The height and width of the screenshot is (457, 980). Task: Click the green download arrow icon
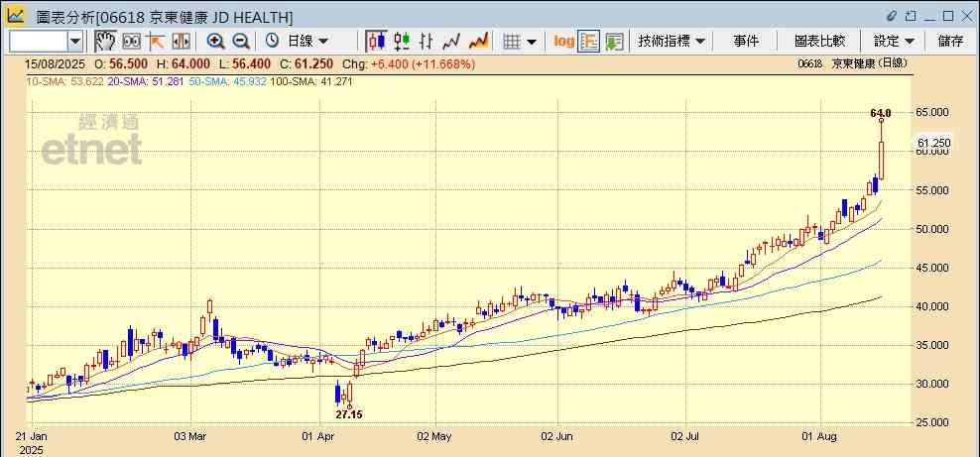pyautogui.click(x=614, y=42)
